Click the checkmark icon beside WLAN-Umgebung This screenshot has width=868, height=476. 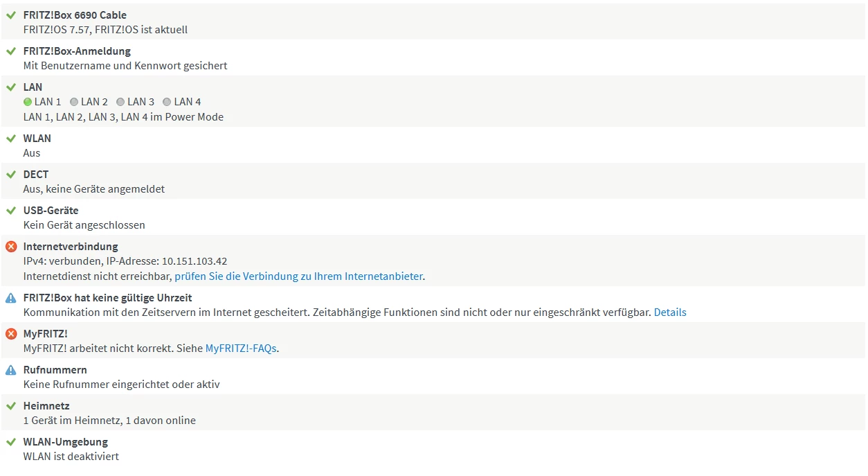(10, 441)
